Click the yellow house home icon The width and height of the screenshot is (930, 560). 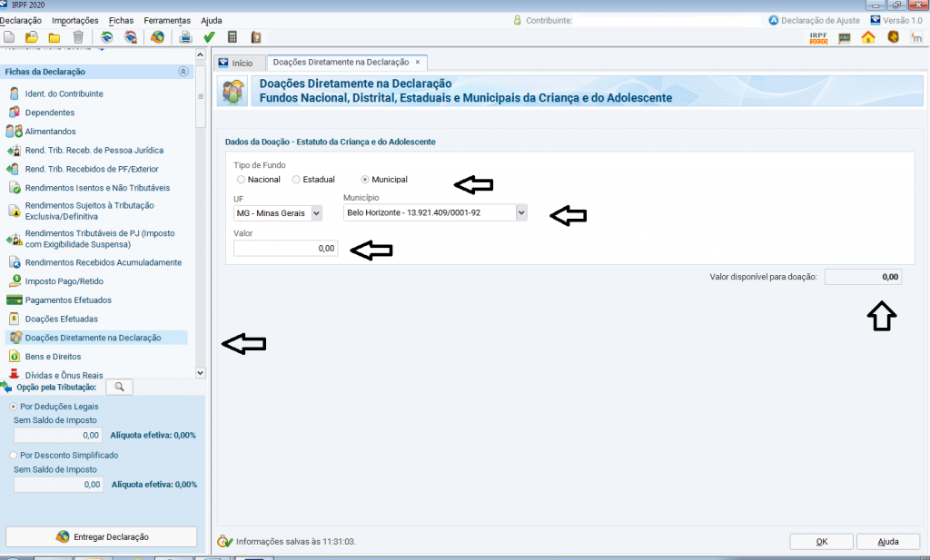click(x=868, y=37)
